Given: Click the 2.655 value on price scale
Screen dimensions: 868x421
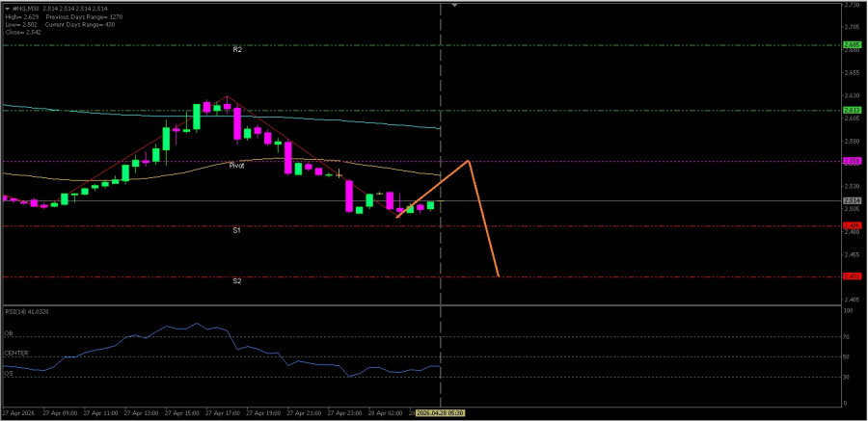Looking at the screenshot, I should 852,72.
